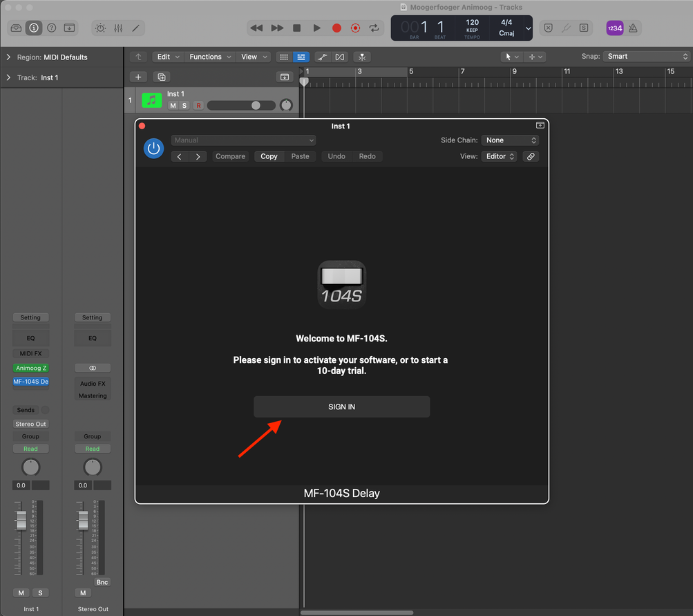Switch to grid view icon
This screenshot has width=693, height=616.
point(284,57)
